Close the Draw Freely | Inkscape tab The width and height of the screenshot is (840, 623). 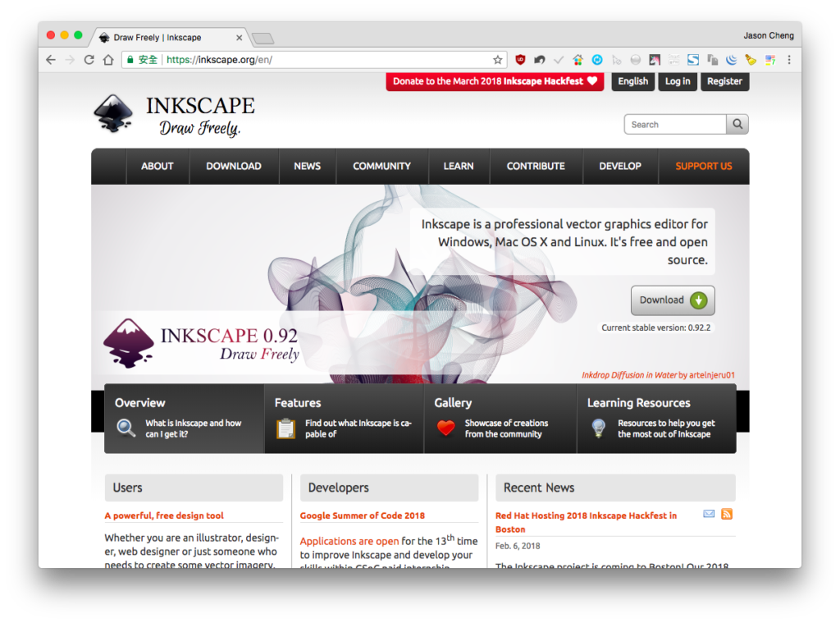click(x=239, y=38)
